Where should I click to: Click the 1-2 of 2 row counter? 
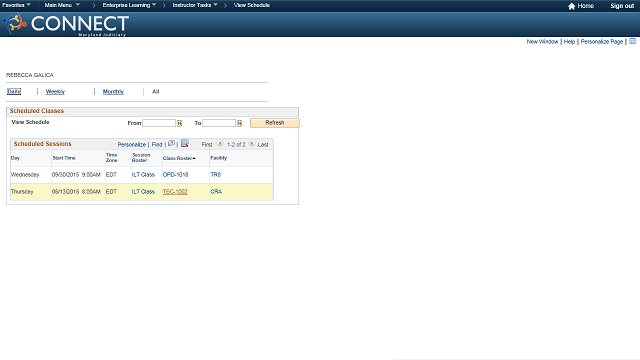[x=236, y=144]
